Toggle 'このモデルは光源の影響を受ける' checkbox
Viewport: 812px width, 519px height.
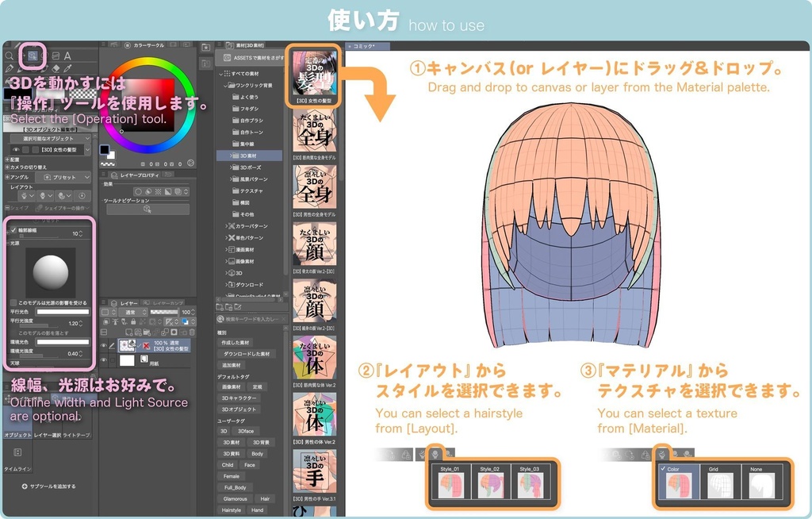pyautogui.click(x=13, y=303)
